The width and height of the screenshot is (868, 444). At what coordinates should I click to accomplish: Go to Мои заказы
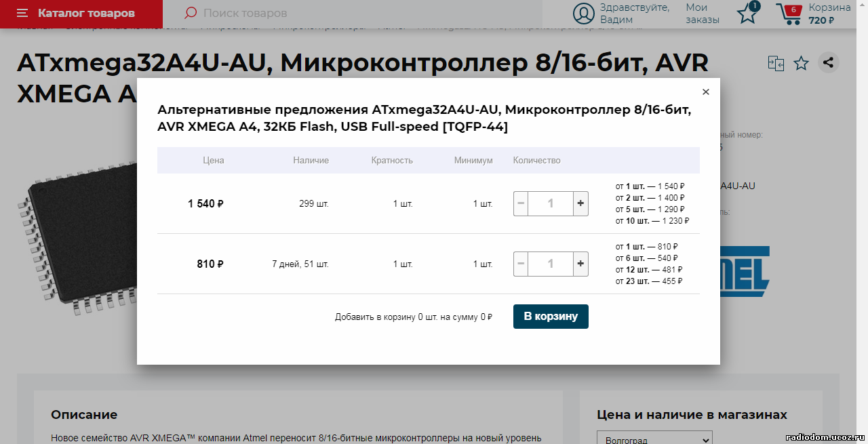coord(703,14)
